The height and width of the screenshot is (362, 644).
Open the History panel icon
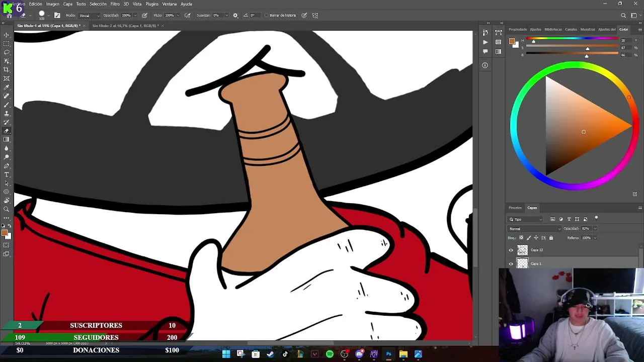[x=485, y=33]
